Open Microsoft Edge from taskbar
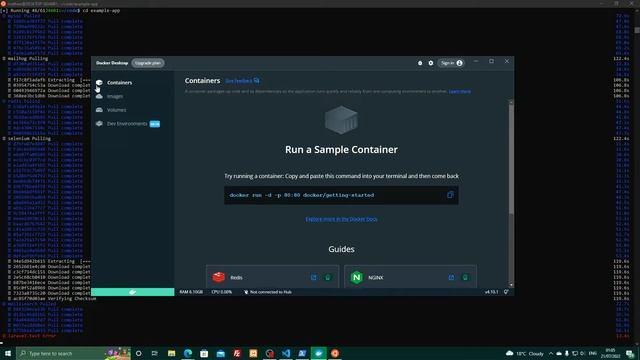640x360 pixels. (x=188, y=353)
